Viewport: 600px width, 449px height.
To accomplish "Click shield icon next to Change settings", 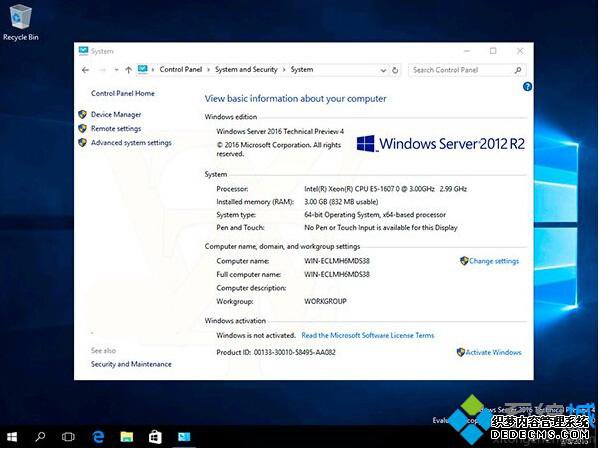I will (x=464, y=261).
